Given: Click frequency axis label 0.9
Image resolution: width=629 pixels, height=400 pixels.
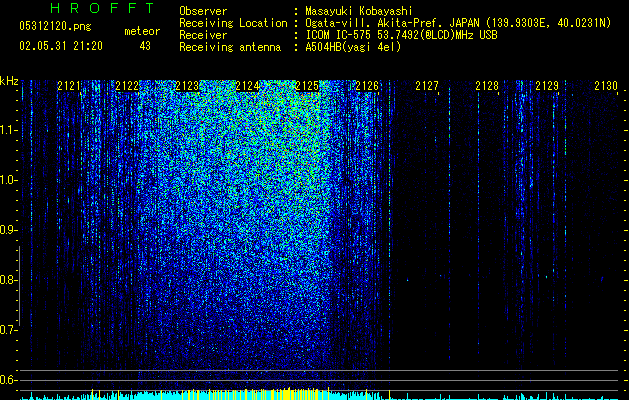Looking at the screenshot, I should 8,230.
